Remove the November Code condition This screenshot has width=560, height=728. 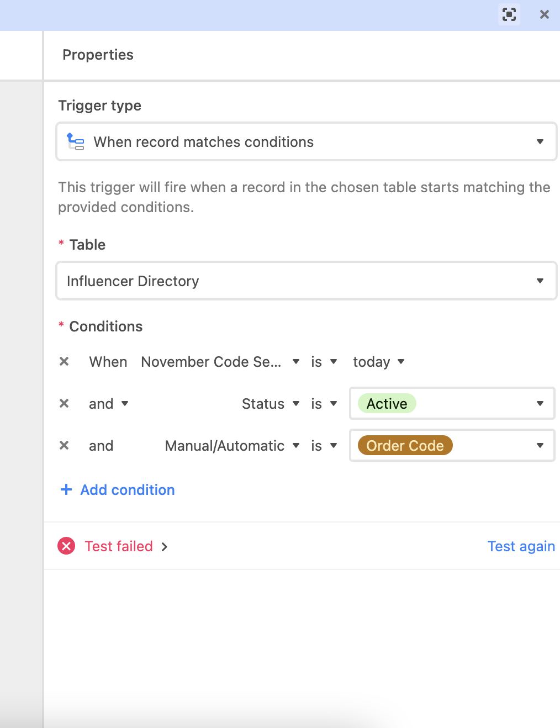64,361
